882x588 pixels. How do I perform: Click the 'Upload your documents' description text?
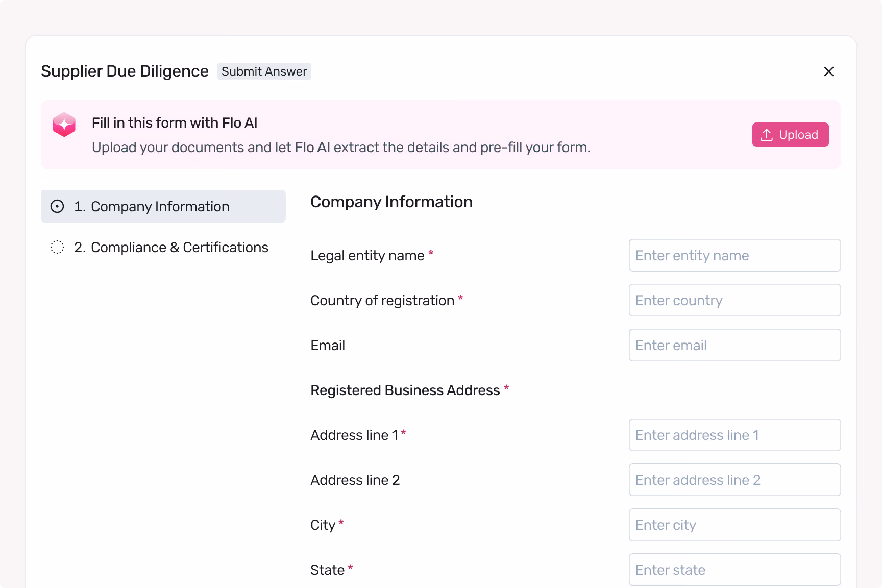click(341, 148)
